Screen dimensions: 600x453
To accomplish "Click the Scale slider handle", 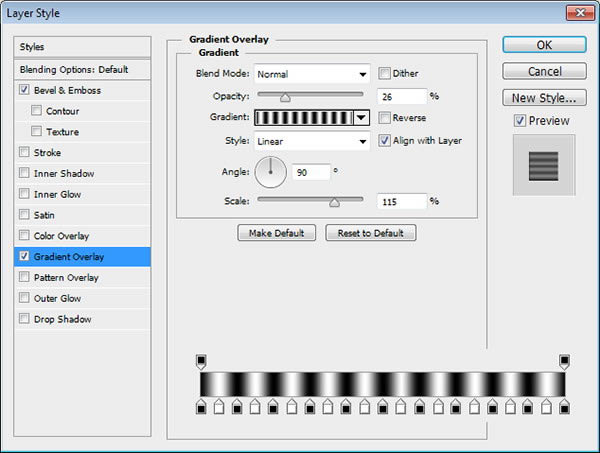I will (x=334, y=202).
